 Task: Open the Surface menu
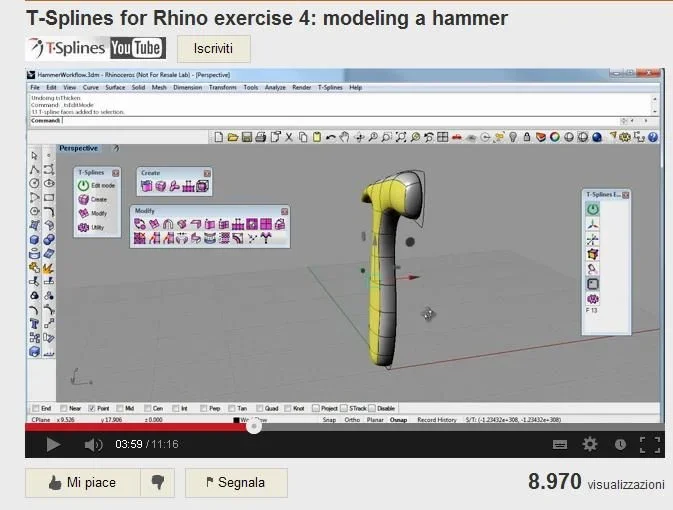click(115, 88)
